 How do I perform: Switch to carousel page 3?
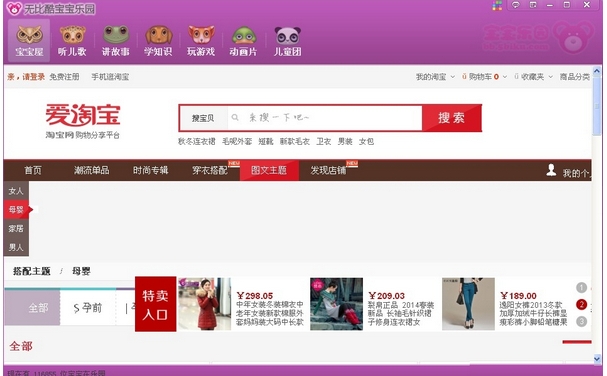581,321
